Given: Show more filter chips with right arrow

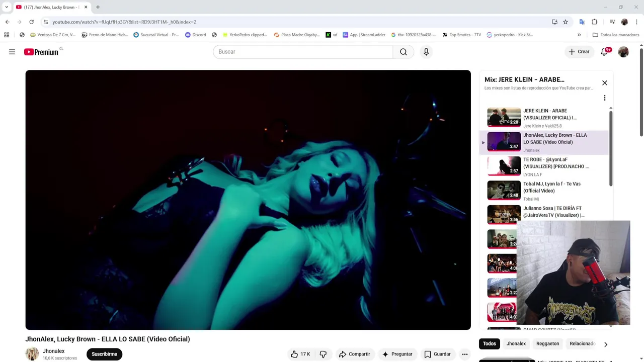Looking at the screenshot, I should point(606,344).
